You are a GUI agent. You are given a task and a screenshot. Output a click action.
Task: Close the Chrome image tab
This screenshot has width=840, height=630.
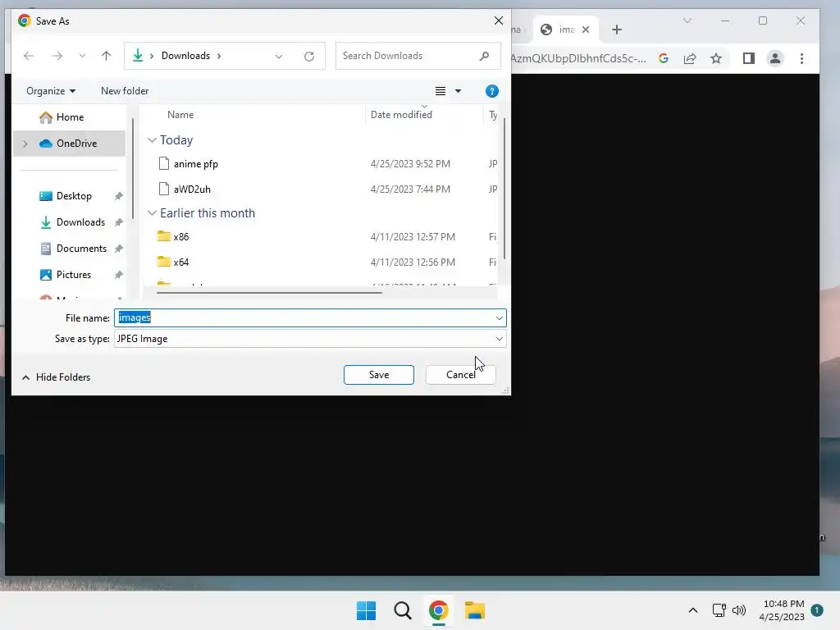pos(586,30)
